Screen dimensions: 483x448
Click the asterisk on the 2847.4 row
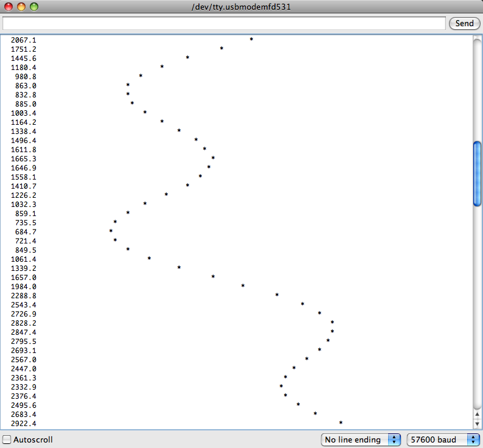tap(332, 331)
